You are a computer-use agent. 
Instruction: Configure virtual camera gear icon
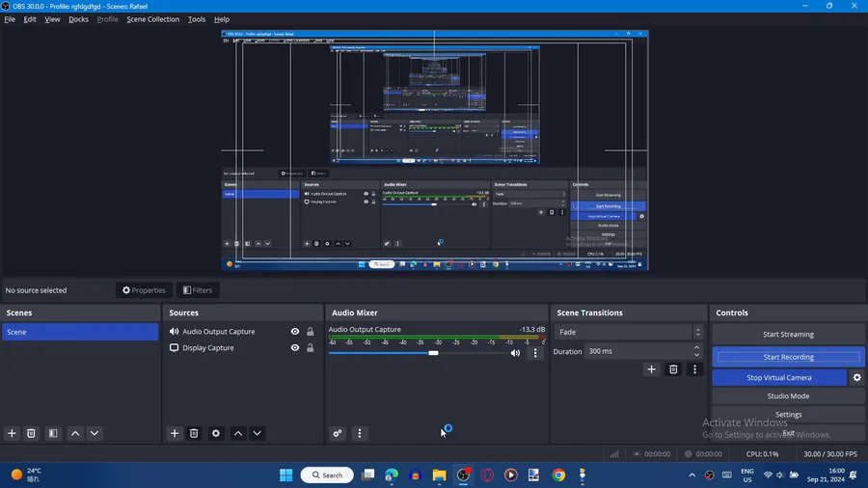point(856,378)
